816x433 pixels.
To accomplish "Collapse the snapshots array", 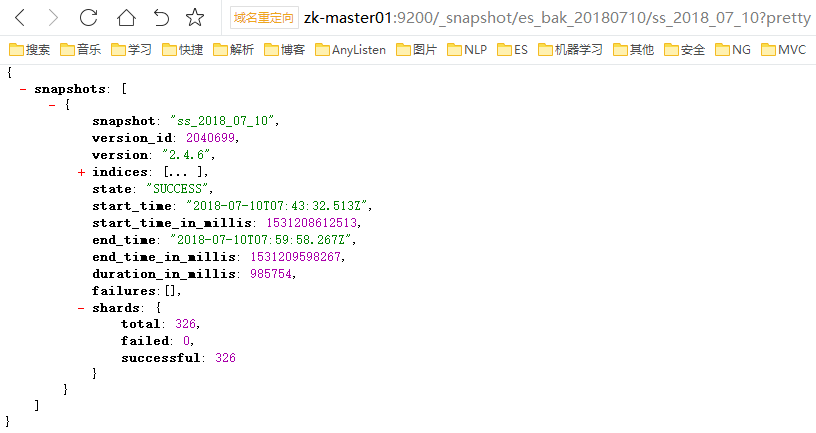I will (x=23, y=90).
